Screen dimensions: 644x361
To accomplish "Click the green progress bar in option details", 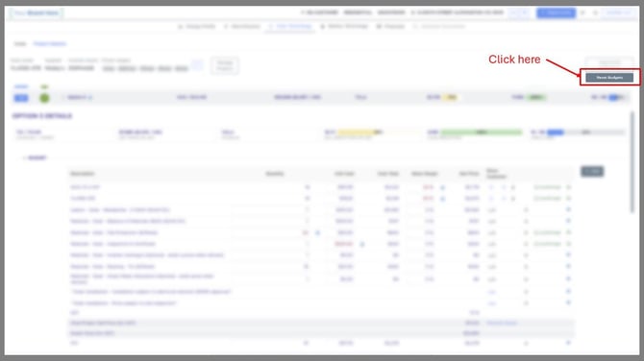I will click(x=481, y=132).
